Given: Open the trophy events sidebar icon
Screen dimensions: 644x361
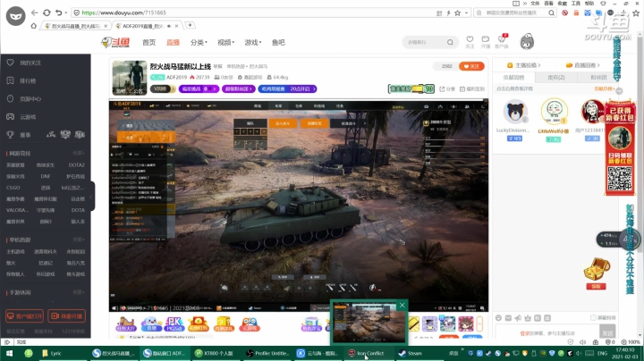Looking at the screenshot, I should (x=10, y=135).
